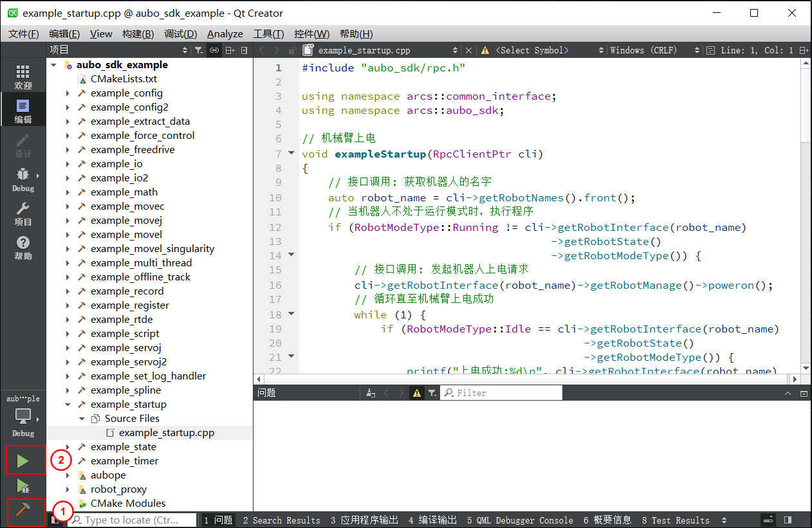Focus the Type to locate search field
The image size is (812, 528).
tap(133, 520)
